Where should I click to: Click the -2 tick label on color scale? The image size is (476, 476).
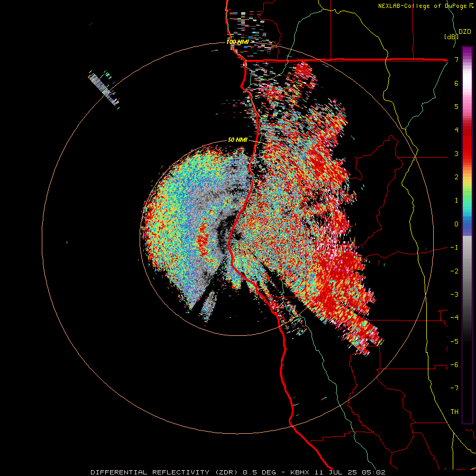pyautogui.click(x=454, y=271)
